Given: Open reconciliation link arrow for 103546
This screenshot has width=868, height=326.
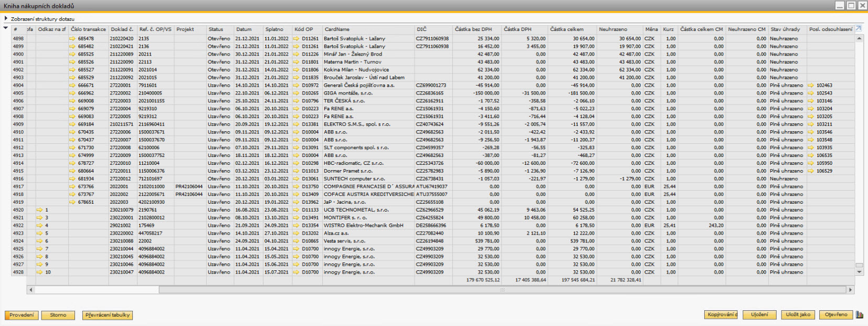Looking at the screenshot, I should [x=811, y=132].
